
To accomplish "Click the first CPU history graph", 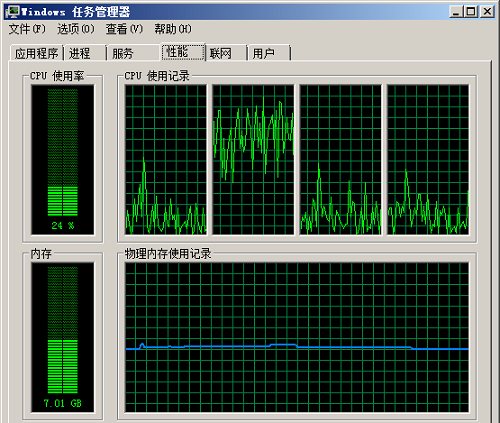I will point(166,160).
